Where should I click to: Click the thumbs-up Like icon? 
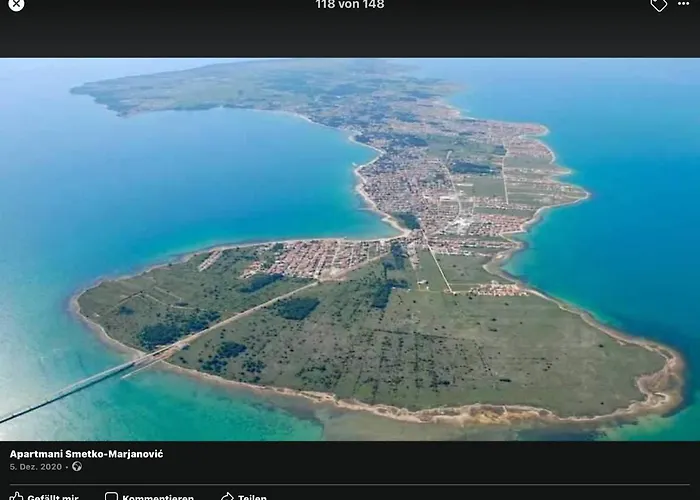point(16,496)
